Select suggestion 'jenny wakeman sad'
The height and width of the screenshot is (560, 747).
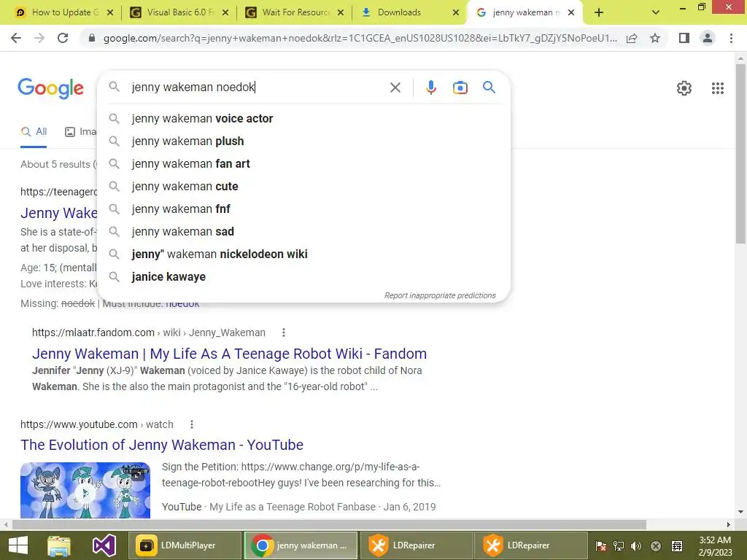(303, 231)
